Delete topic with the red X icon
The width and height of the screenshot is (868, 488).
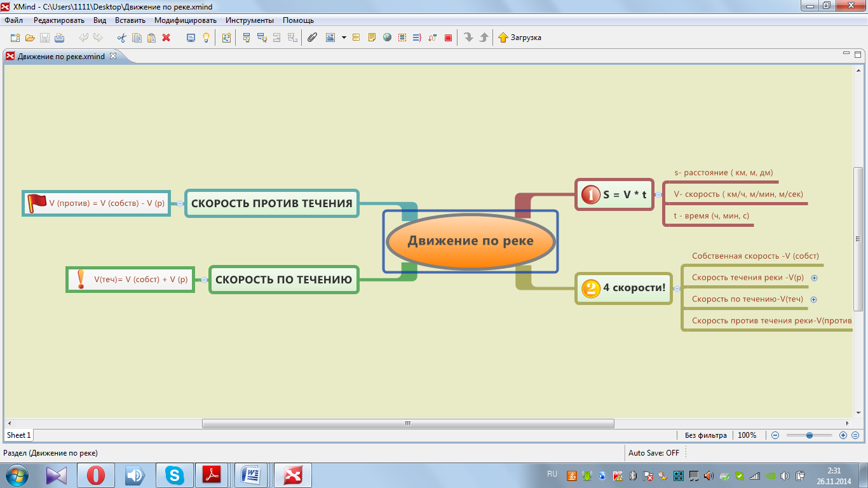tap(166, 37)
